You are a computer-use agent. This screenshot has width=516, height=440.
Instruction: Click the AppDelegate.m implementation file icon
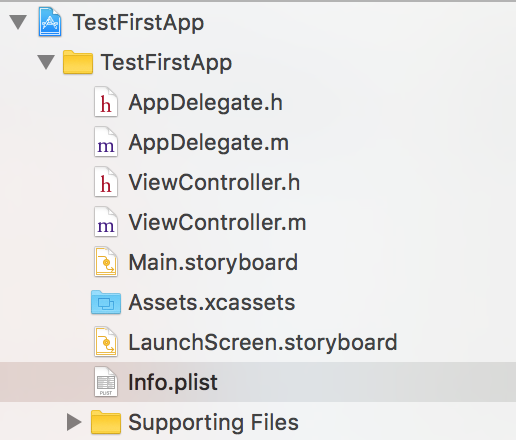tap(106, 142)
